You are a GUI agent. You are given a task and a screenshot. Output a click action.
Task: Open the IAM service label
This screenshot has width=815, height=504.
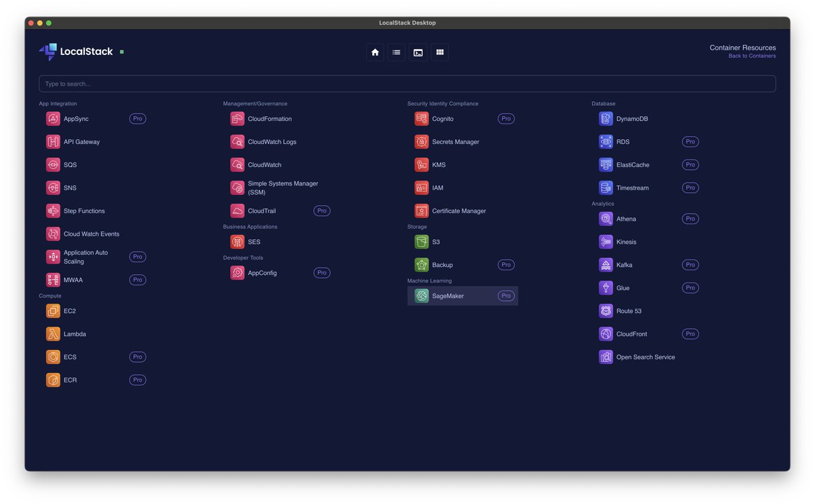click(x=438, y=188)
